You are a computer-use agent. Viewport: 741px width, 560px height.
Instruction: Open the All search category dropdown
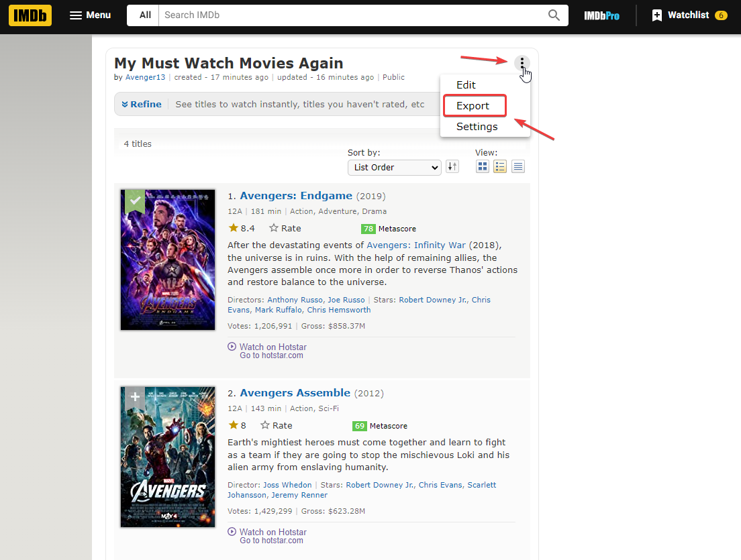tap(144, 15)
